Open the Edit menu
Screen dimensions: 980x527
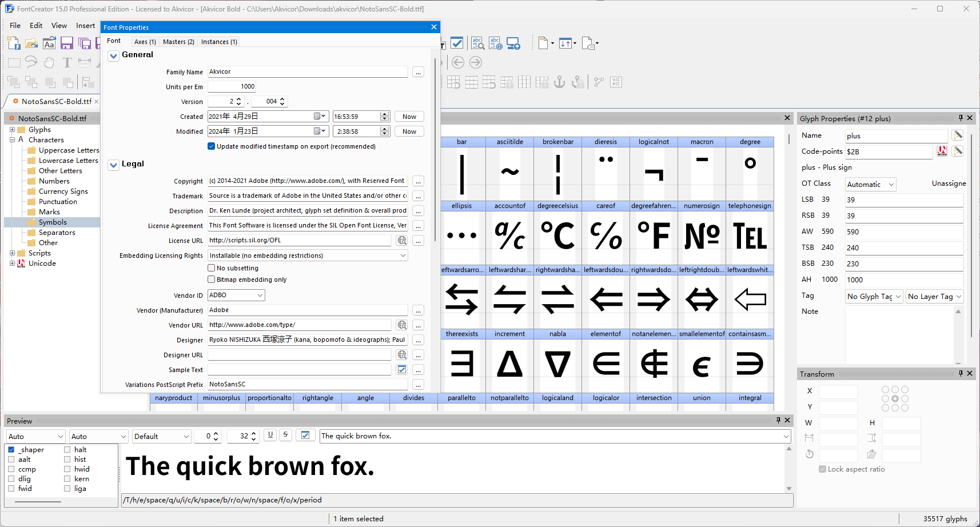[x=36, y=26]
